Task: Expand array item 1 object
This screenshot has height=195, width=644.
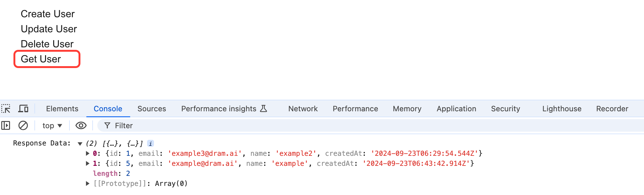Action: coord(88,163)
